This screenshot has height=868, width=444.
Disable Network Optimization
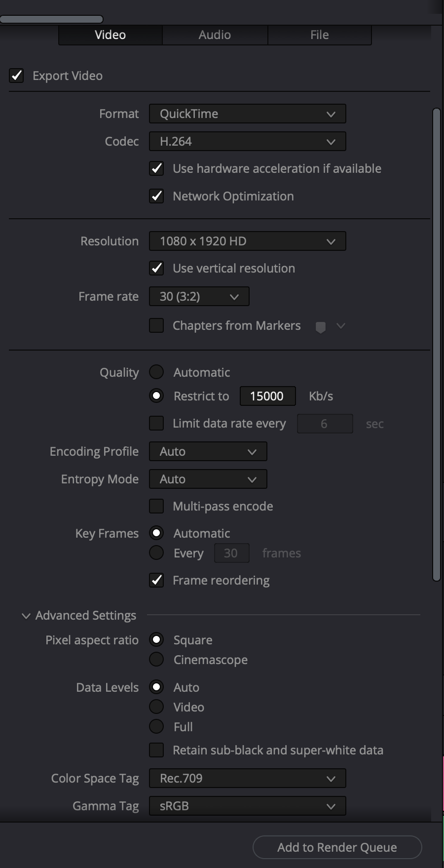point(156,196)
